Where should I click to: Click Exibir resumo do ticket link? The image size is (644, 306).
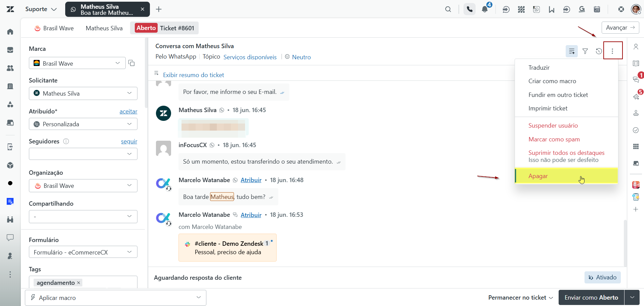(x=194, y=75)
